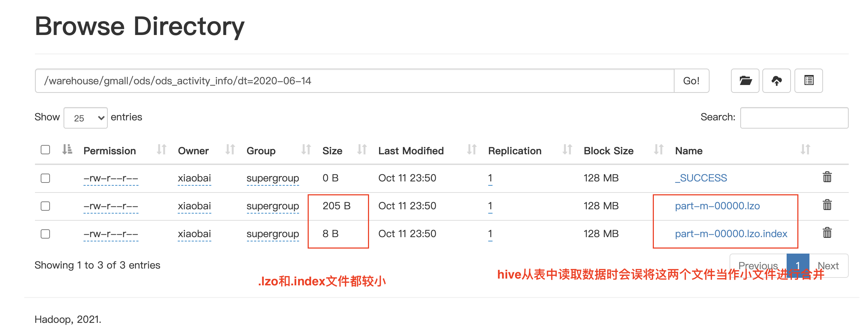Sort by the Permission column arrows

[x=162, y=150]
